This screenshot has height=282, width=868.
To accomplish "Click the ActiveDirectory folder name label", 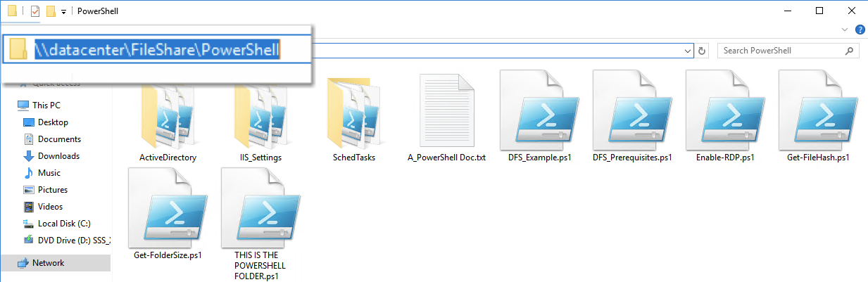I will pyautogui.click(x=168, y=158).
